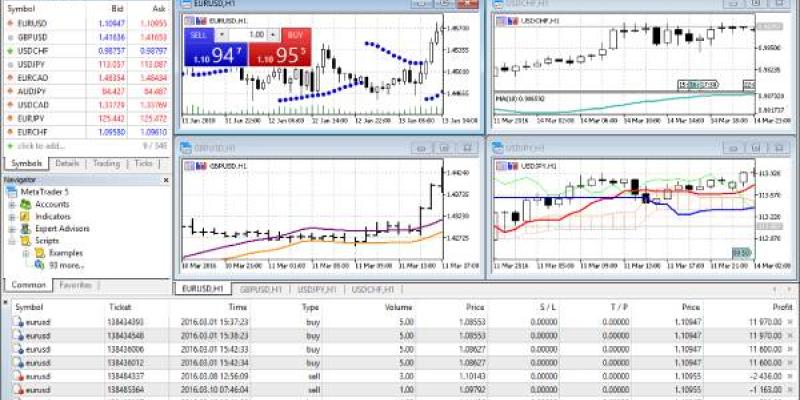Click the USDJPY,H1 chart window title icon
800x400 pixels.
tap(498, 148)
